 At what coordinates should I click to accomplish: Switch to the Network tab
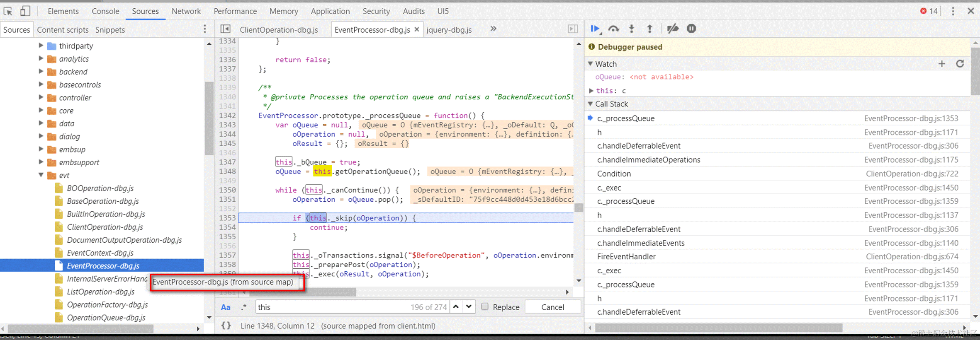pyautogui.click(x=186, y=11)
